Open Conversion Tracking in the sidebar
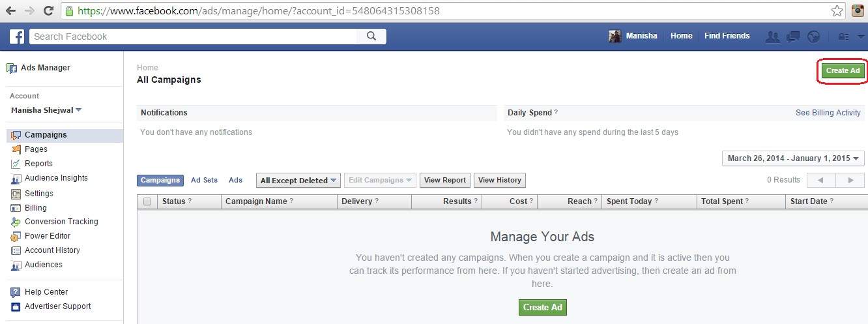868x324 pixels. point(61,222)
